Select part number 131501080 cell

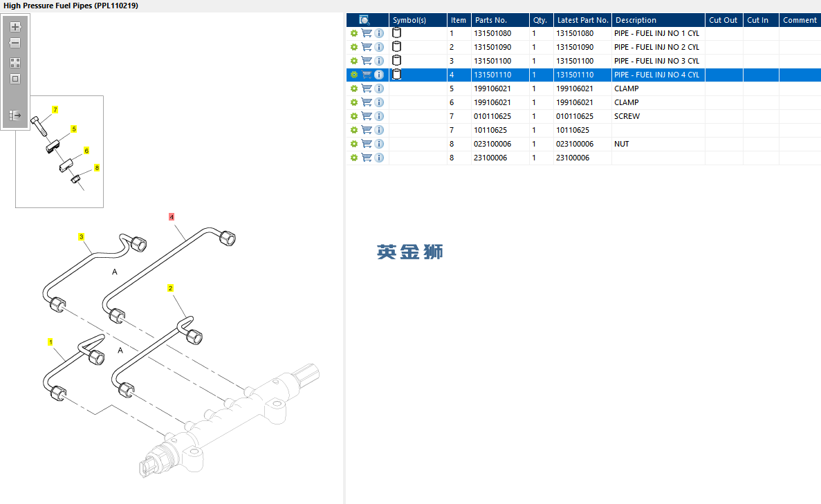tap(500, 33)
